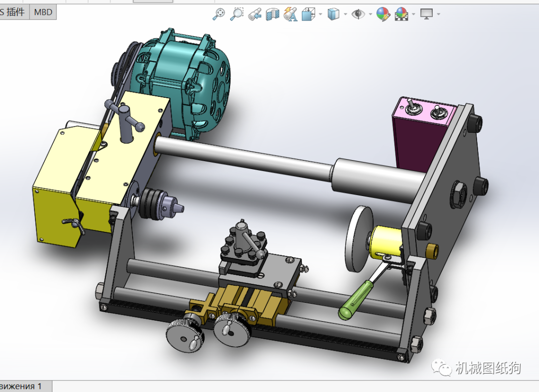Click the Apply Scene icon
Image resolution: width=539 pixels, height=392 pixels.
point(401,14)
